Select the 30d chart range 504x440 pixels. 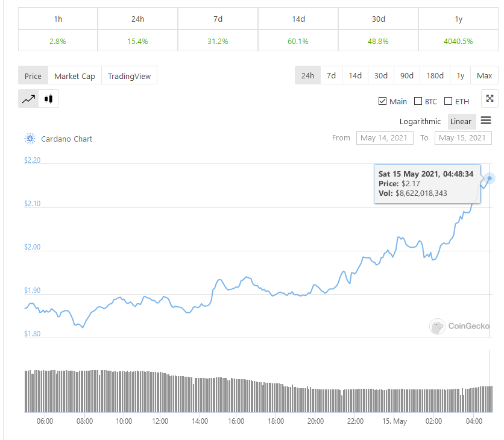point(381,75)
